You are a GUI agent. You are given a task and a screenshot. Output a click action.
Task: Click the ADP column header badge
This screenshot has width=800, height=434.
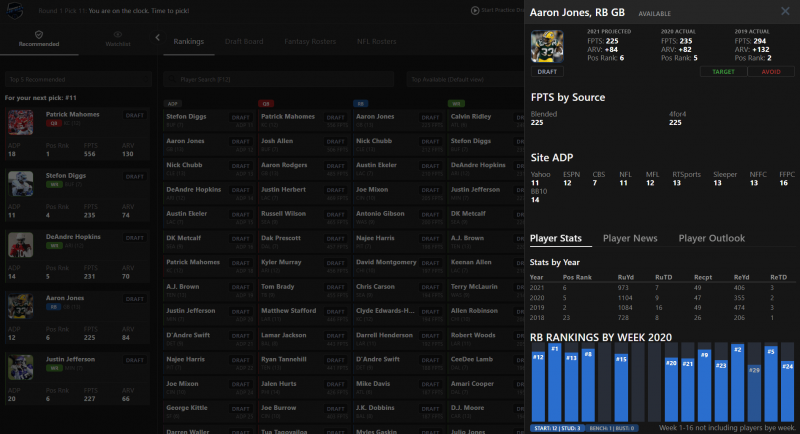[172, 104]
